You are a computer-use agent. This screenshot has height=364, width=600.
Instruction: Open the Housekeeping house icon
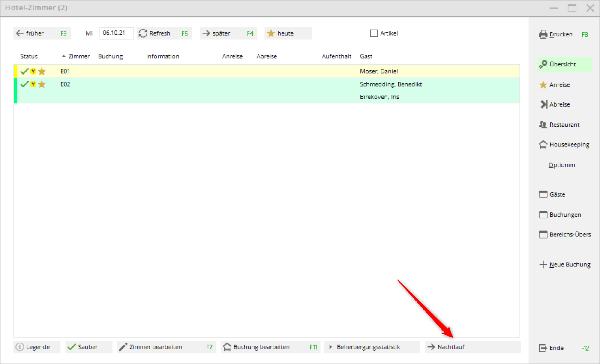pos(543,145)
